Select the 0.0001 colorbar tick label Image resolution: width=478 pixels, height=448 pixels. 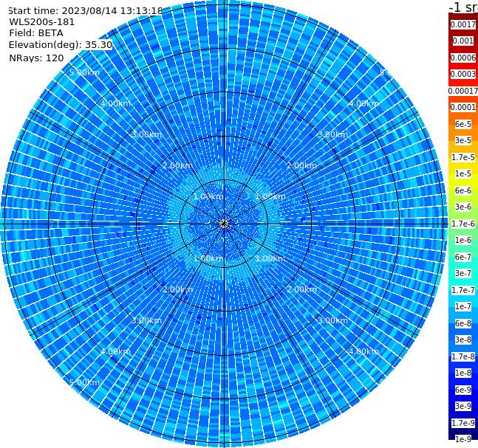(x=463, y=107)
